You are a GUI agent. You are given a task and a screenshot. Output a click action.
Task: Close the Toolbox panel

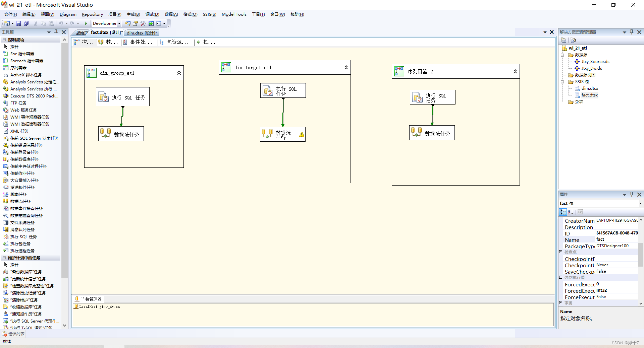point(64,32)
